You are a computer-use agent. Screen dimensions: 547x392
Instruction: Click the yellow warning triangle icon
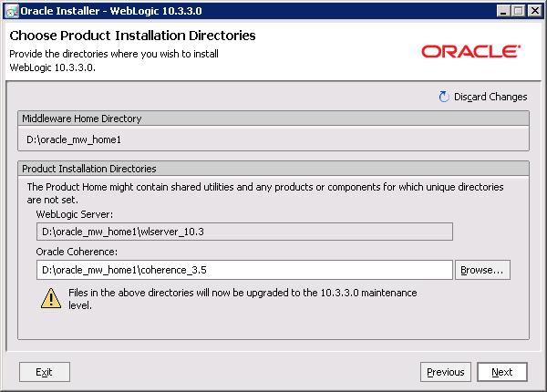(51, 298)
